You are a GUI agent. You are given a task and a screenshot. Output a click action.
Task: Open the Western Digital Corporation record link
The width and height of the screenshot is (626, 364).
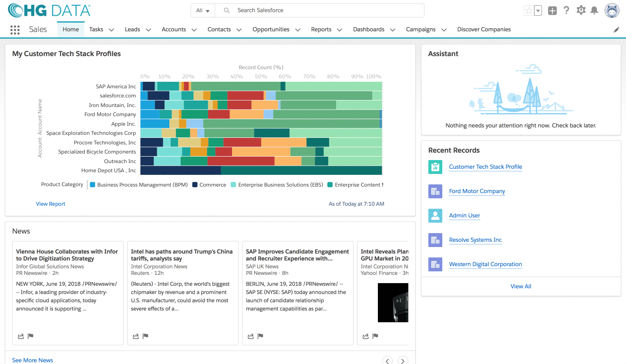(x=485, y=264)
